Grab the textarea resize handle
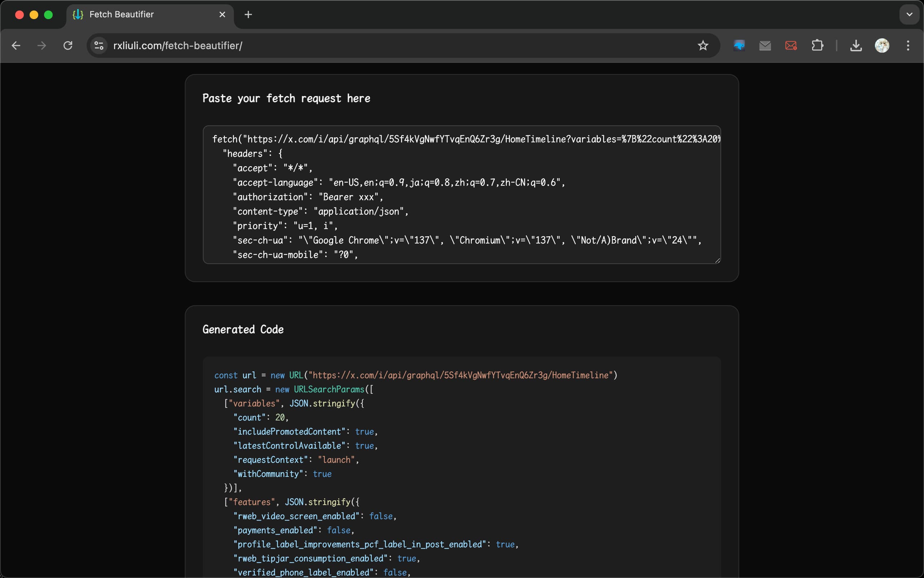924x578 pixels. tap(717, 260)
